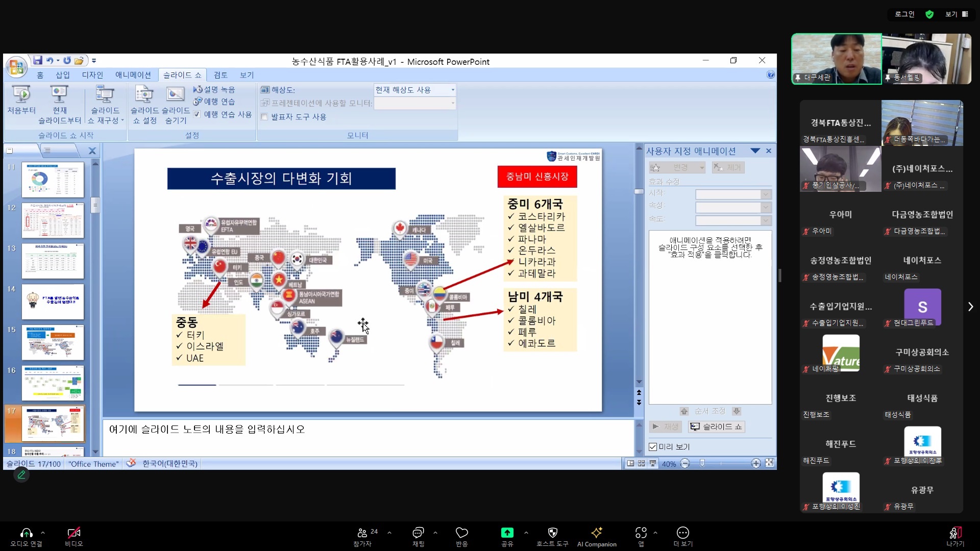
Task: Open the Home (홈) ribbon tab
Action: (40, 75)
